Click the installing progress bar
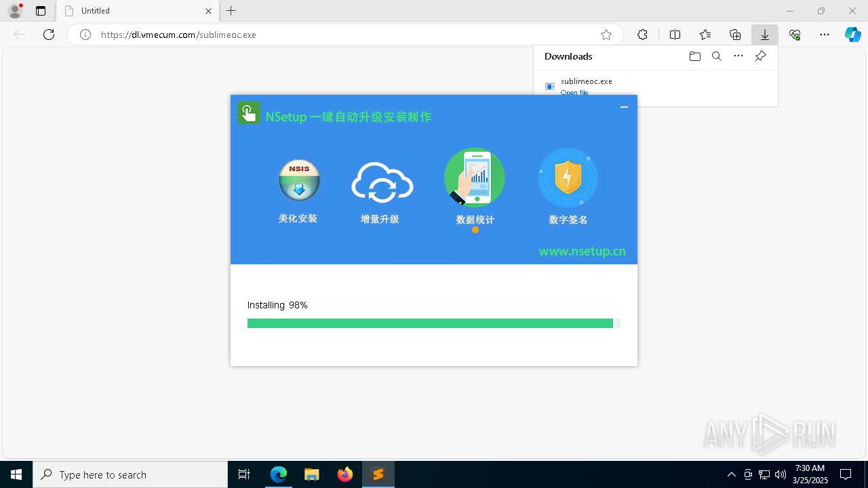This screenshot has width=868, height=488. [x=434, y=323]
